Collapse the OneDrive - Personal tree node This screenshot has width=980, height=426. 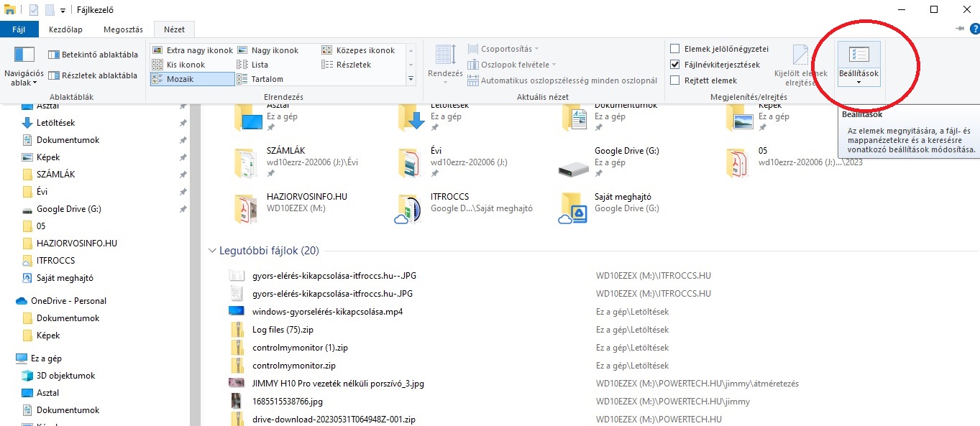7,301
